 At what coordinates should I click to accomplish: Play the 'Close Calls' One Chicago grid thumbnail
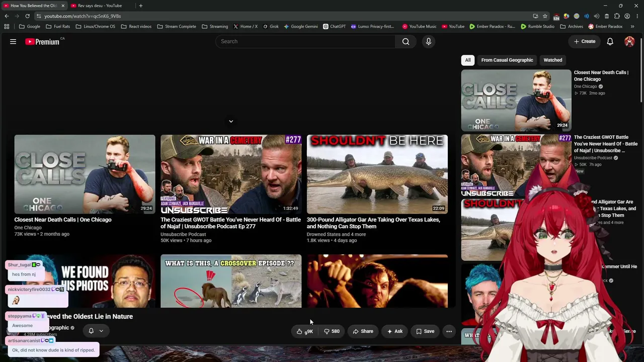pyautogui.click(x=85, y=174)
